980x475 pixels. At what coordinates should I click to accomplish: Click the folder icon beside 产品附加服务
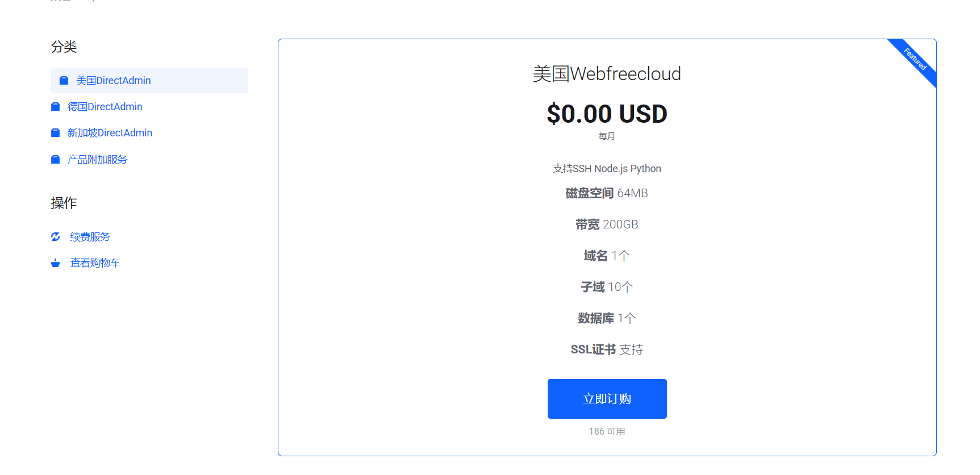55,160
